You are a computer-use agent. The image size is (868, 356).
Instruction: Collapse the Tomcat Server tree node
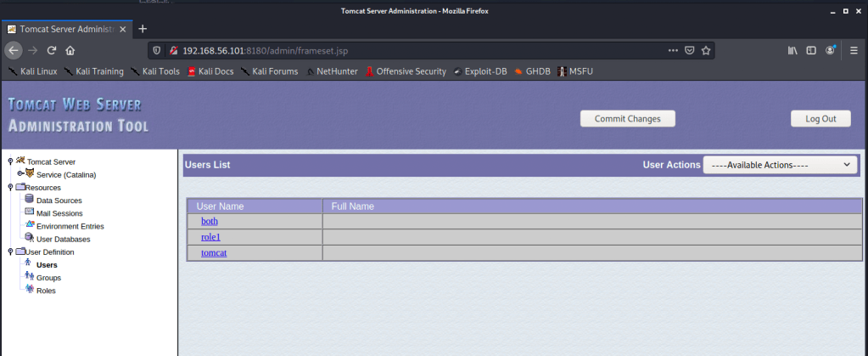[x=10, y=161]
